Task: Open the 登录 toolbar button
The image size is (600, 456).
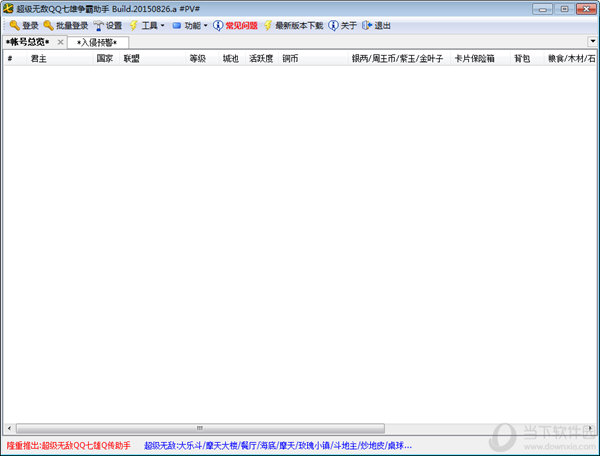Action: pos(24,26)
